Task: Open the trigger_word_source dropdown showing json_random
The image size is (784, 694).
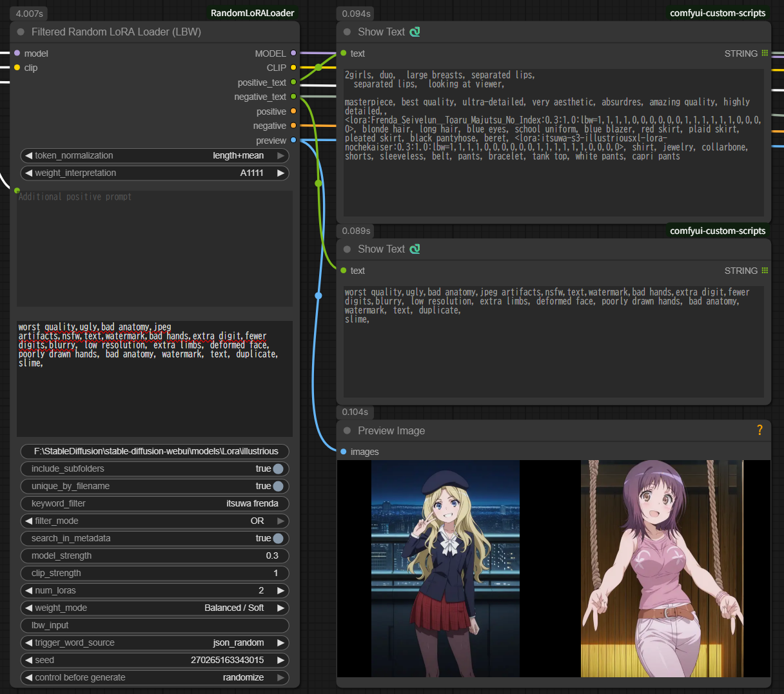Action: (155, 642)
